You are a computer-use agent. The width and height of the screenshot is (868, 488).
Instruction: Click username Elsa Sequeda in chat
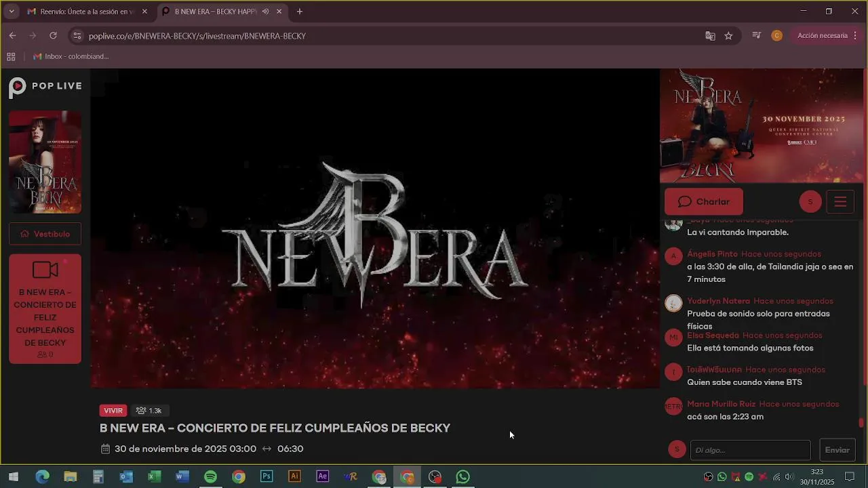pos(713,335)
